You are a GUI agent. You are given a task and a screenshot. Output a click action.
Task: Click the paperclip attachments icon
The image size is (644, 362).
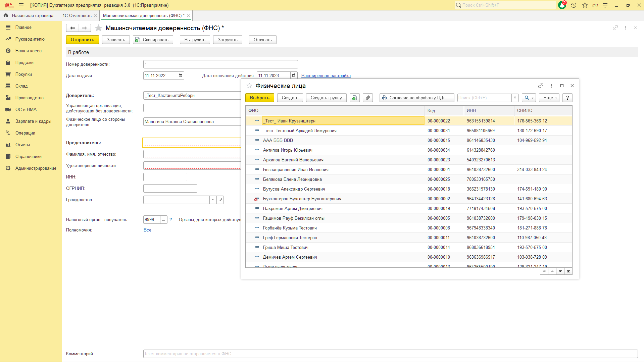[368, 98]
